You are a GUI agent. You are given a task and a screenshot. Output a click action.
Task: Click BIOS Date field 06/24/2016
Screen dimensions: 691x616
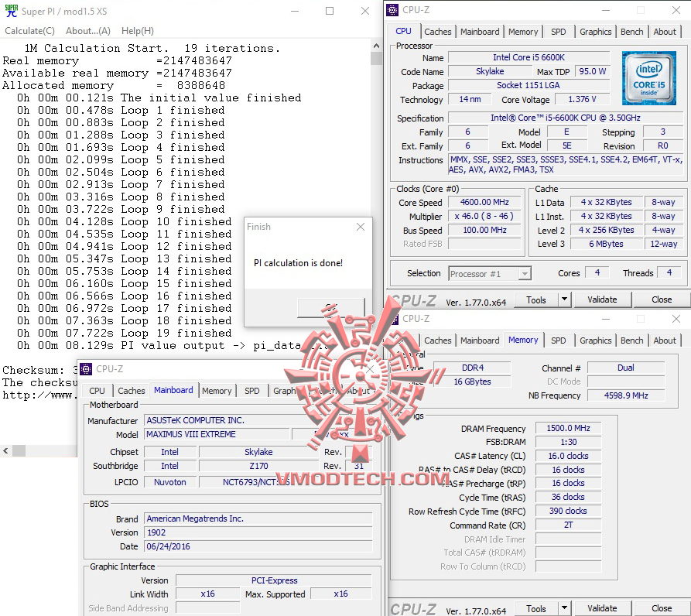pos(258,546)
